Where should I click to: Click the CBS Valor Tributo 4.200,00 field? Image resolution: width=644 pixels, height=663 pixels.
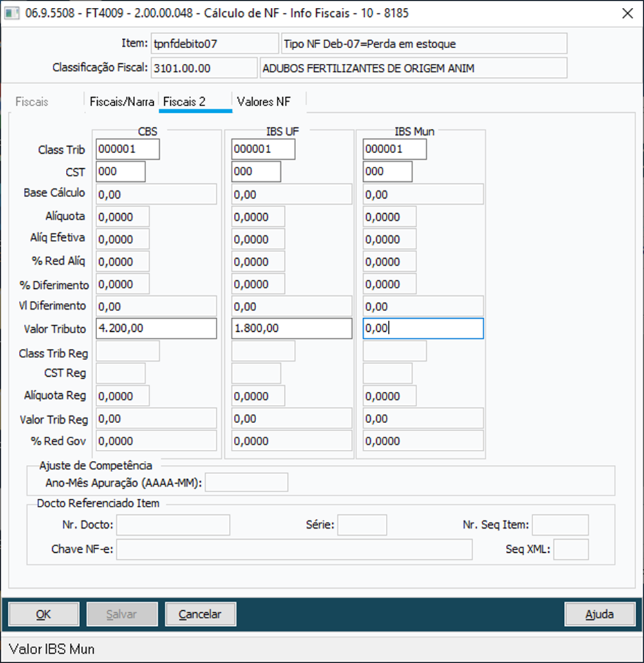pyautogui.click(x=156, y=329)
